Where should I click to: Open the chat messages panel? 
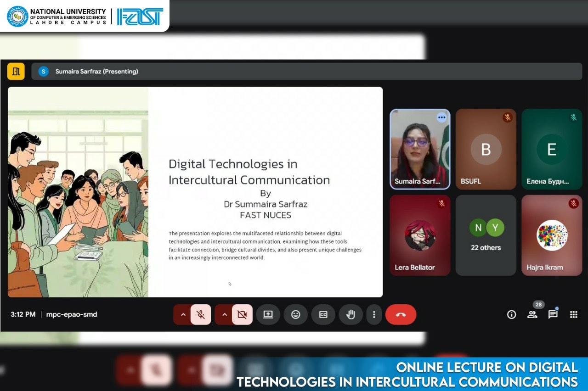click(x=553, y=314)
